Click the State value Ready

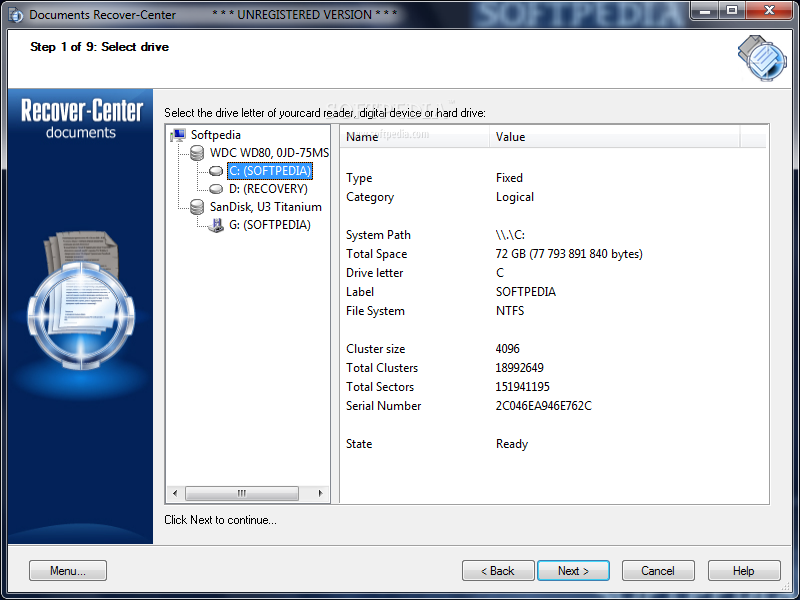(x=512, y=444)
